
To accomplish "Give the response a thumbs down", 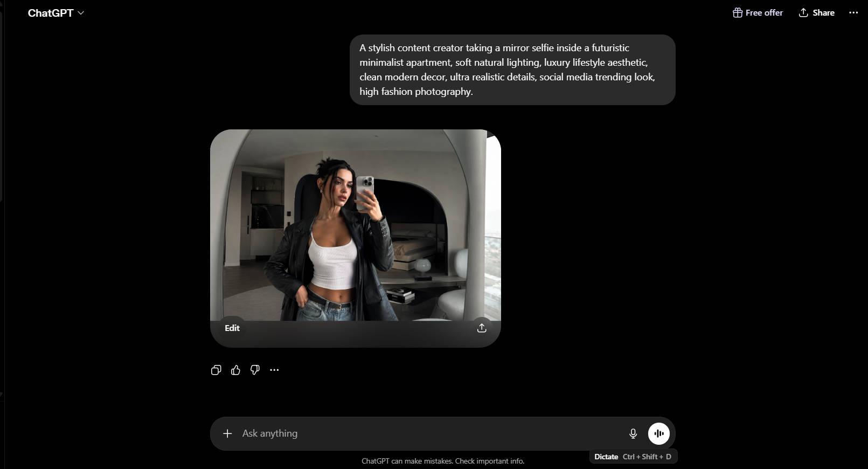I will (x=255, y=370).
